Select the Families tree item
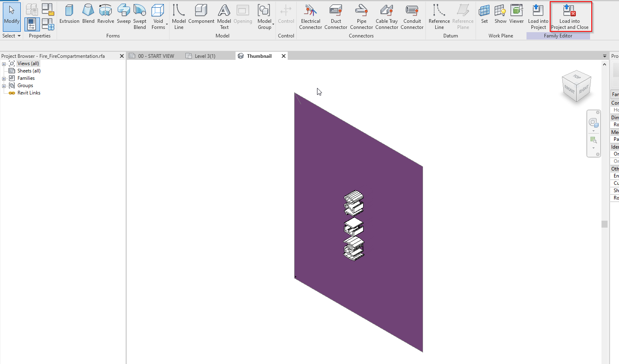Screen dimensions: 619x364 26,78
